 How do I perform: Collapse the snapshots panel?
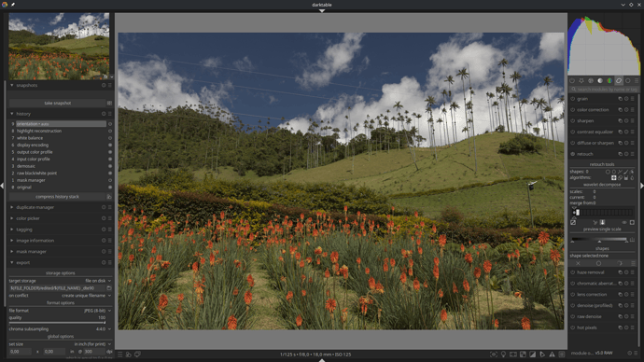pos(11,86)
